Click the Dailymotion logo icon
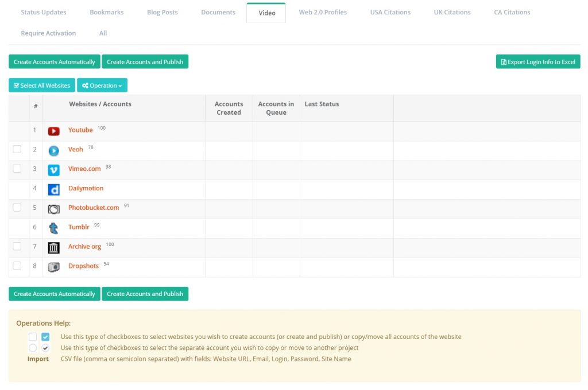This screenshot has width=588, height=390. click(x=53, y=190)
